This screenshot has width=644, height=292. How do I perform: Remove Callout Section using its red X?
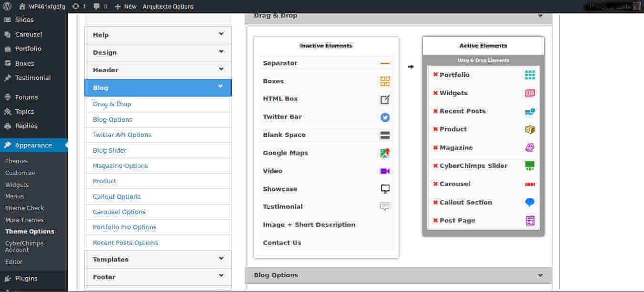[x=435, y=203]
